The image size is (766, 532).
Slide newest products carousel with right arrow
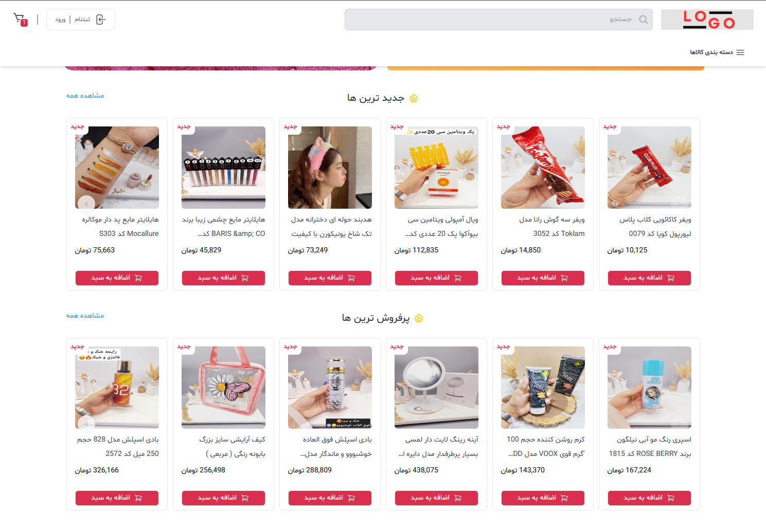[680, 204]
